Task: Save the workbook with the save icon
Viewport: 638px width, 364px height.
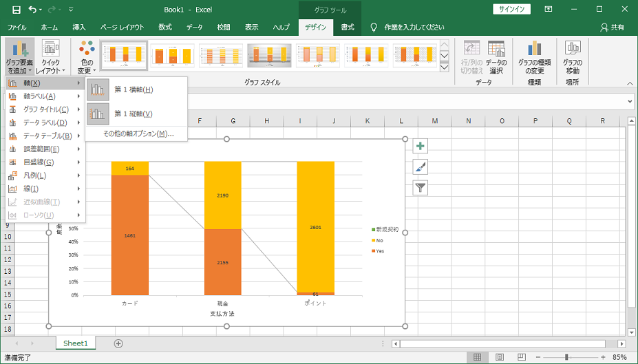Action: (x=16, y=10)
